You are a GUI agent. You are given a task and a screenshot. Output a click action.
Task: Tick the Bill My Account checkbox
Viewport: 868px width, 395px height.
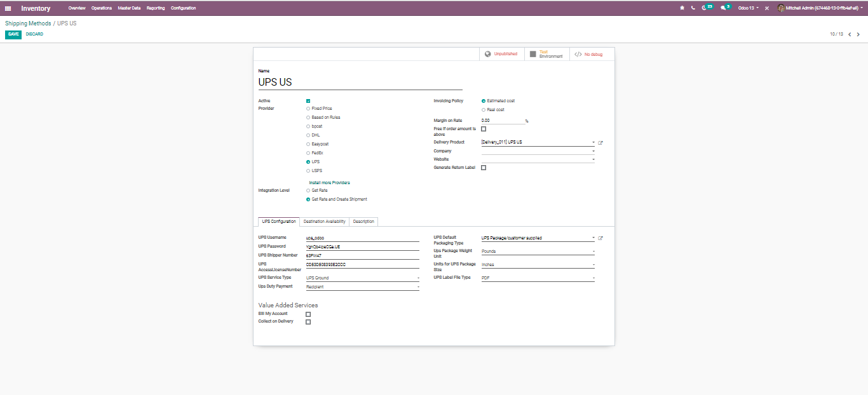pos(308,314)
